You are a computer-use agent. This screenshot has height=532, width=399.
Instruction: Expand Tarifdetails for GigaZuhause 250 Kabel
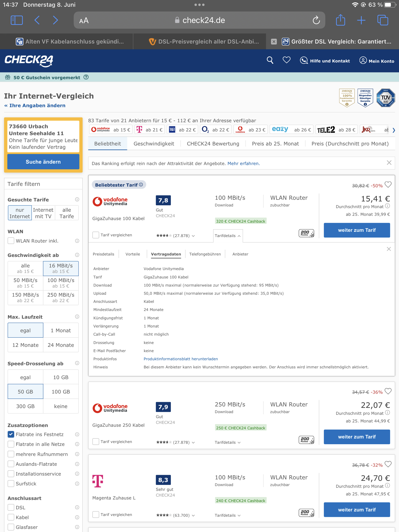coord(227,442)
